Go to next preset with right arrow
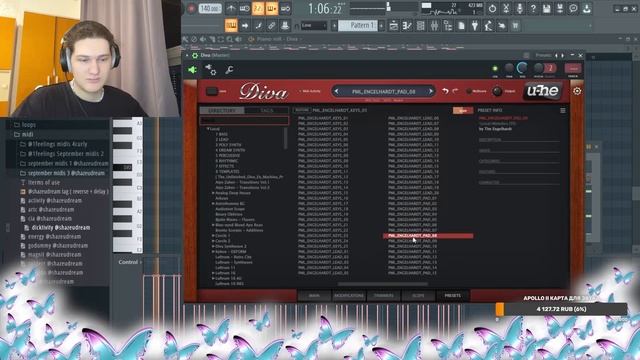 click(431, 91)
